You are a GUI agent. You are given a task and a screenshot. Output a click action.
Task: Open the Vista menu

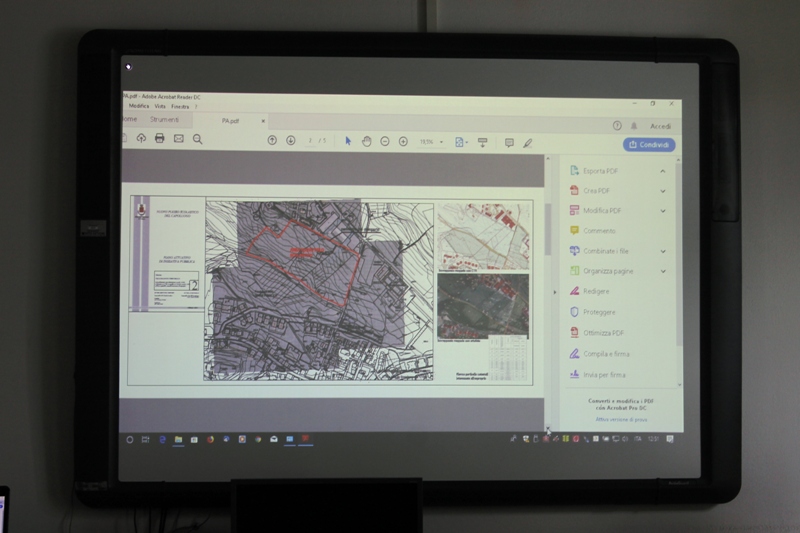point(160,107)
